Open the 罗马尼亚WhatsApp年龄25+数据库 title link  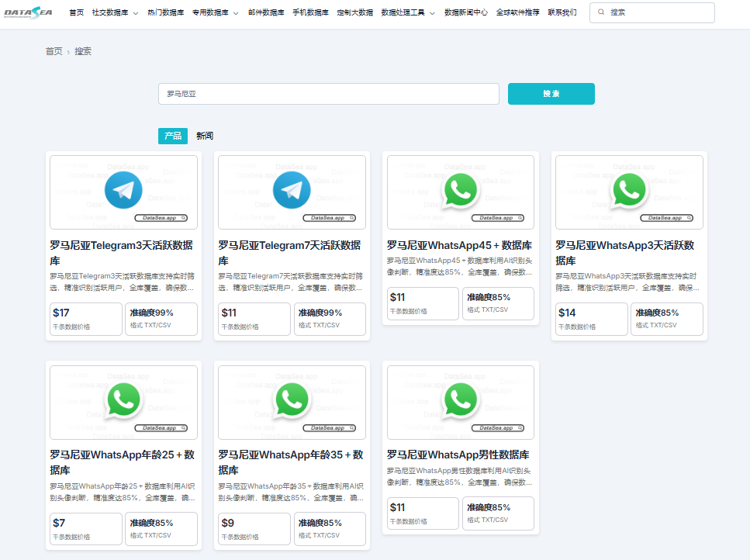[123, 462]
